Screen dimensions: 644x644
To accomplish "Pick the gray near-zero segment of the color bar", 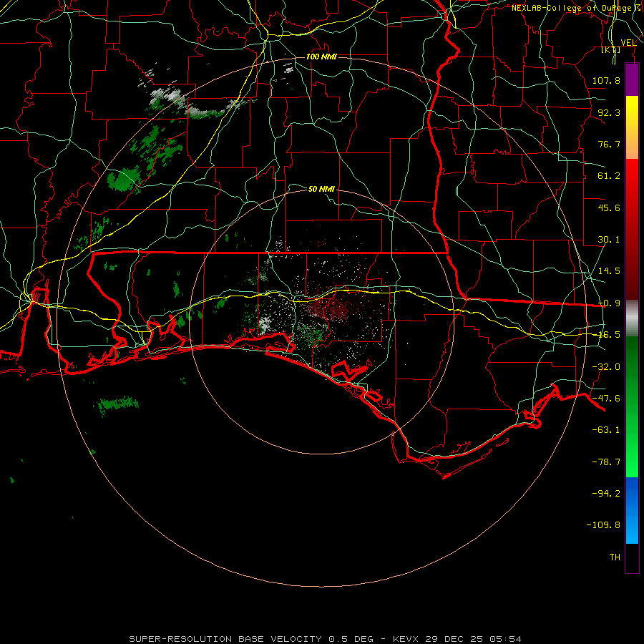I will [x=632, y=318].
